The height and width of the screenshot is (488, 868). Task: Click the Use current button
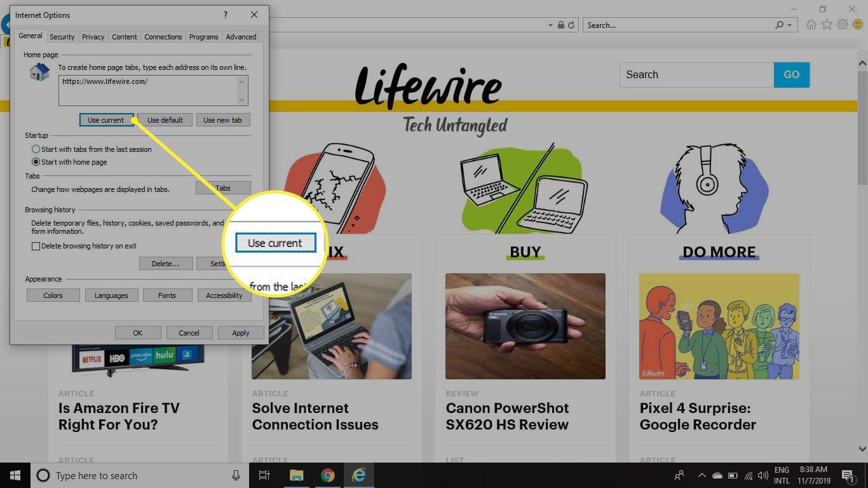(x=106, y=120)
